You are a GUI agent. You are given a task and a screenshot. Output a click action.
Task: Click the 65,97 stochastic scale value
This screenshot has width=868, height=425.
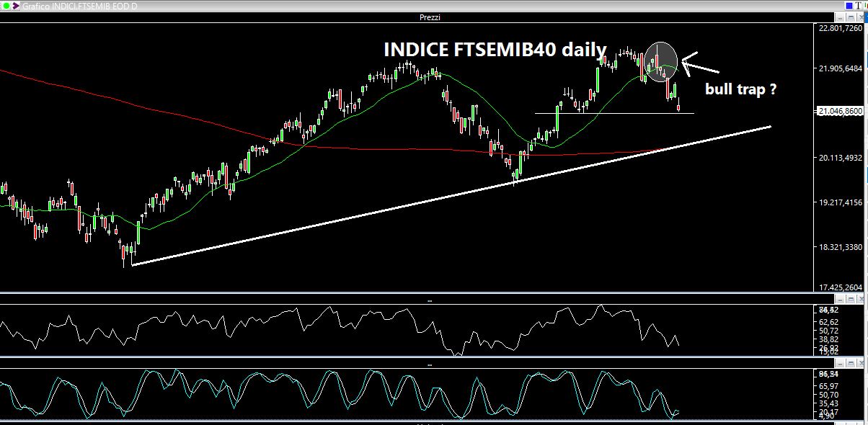click(829, 386)
